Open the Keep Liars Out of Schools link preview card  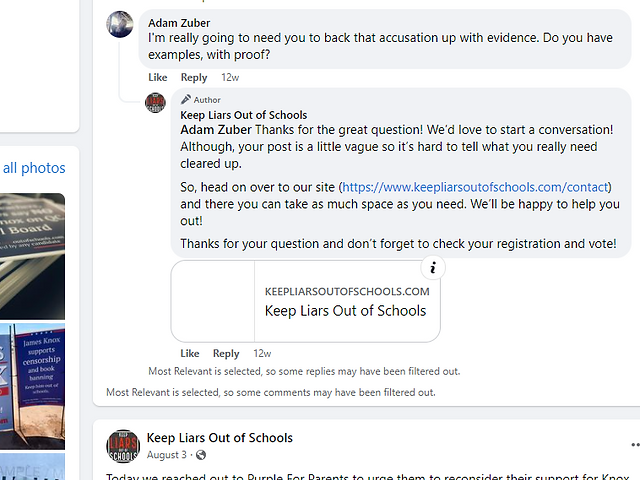coord(305,301)
